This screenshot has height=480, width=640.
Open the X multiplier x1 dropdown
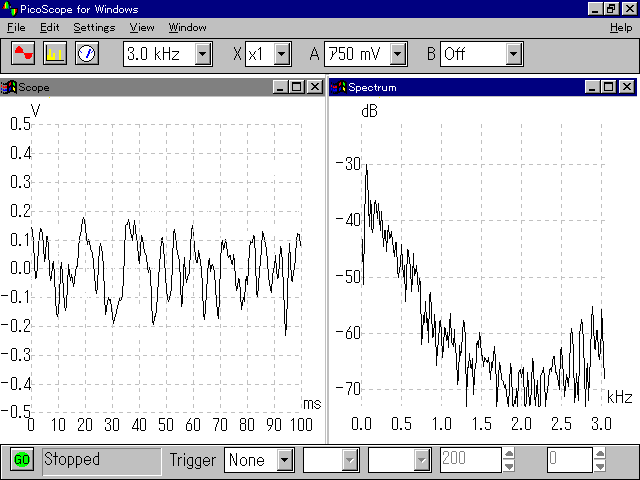point(282,53)
